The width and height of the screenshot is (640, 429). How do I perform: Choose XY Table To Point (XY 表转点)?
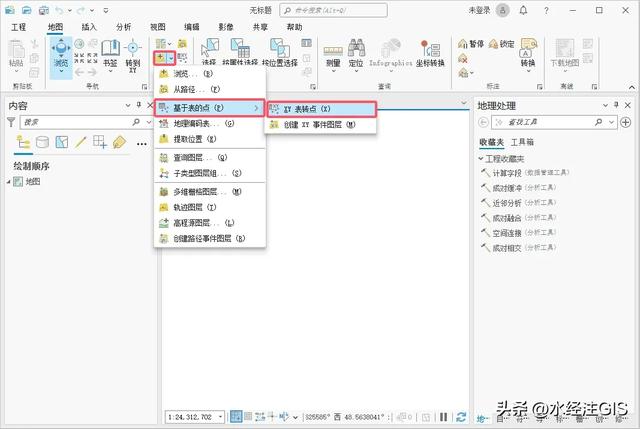[321, 109]
